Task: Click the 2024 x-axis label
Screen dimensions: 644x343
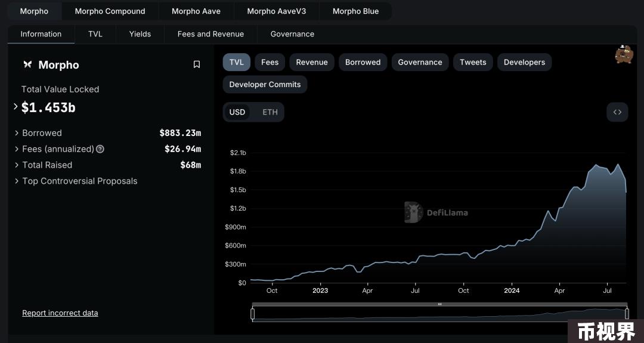Action: click(512, 291)
